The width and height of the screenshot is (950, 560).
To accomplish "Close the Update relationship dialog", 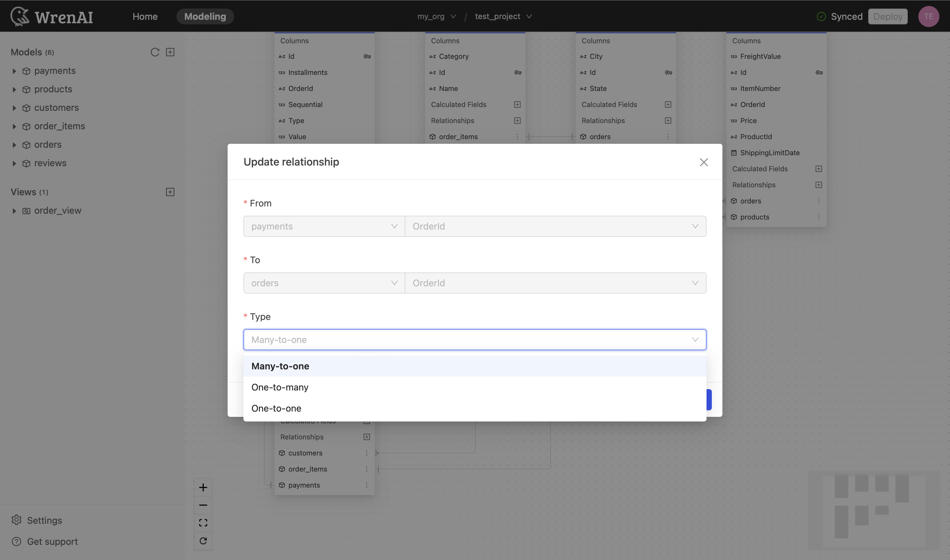I will (704, 162).
